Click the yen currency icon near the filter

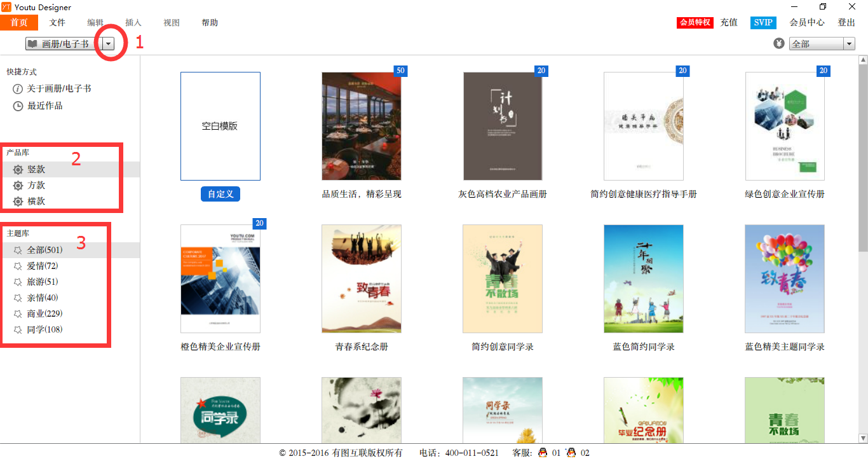[779, 43]
